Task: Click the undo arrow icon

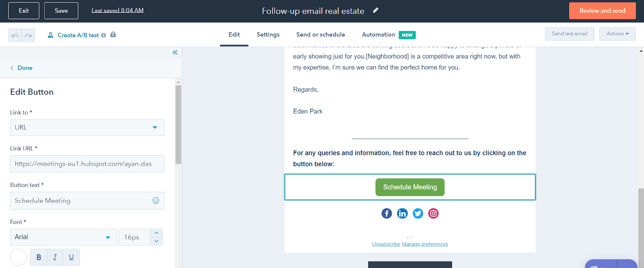Action: click(x=15, y=35)
